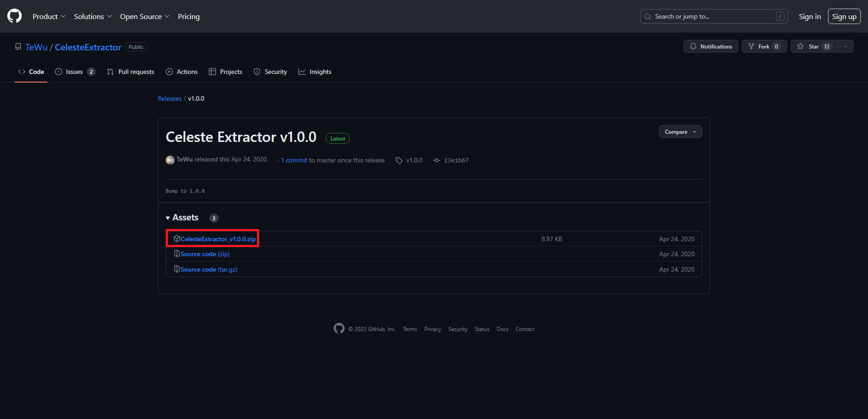Open the Docs footer link
868x419 pixels.
pyautogui.click(x=503, y=329)
